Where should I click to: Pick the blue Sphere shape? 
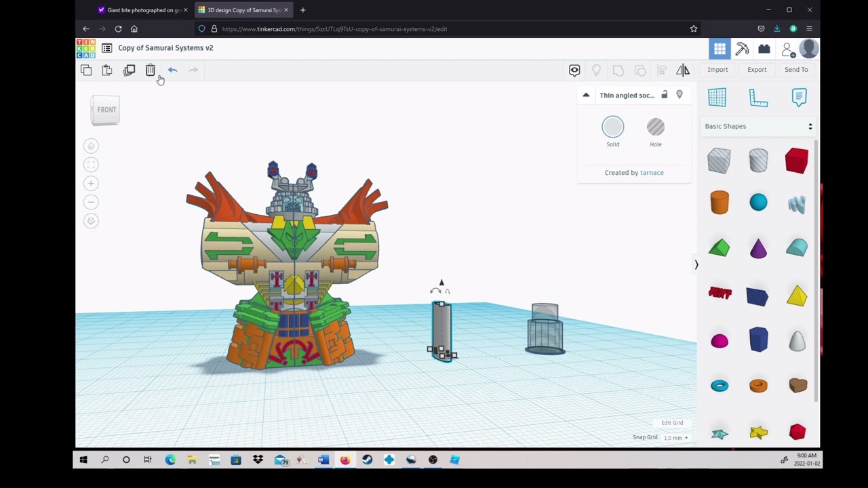point(758,203)
